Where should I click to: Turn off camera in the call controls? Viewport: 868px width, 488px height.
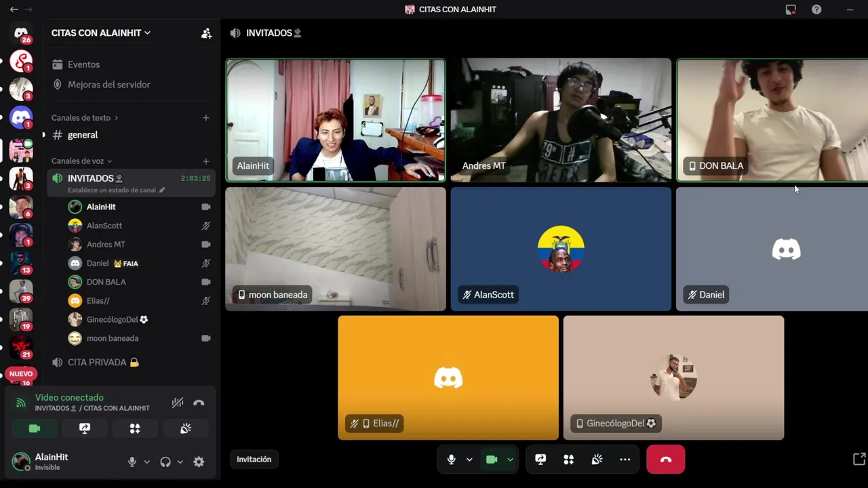tap(492, 460)
